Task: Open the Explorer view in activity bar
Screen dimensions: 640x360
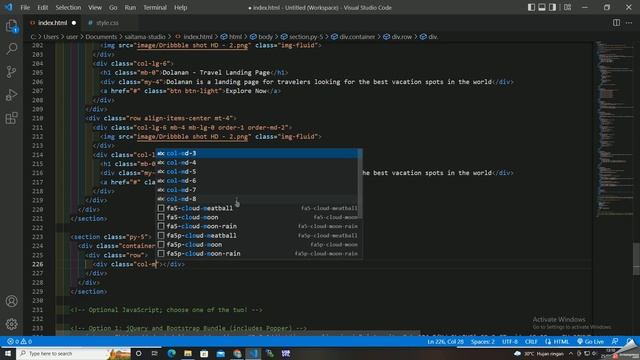Action: point(11,26)
